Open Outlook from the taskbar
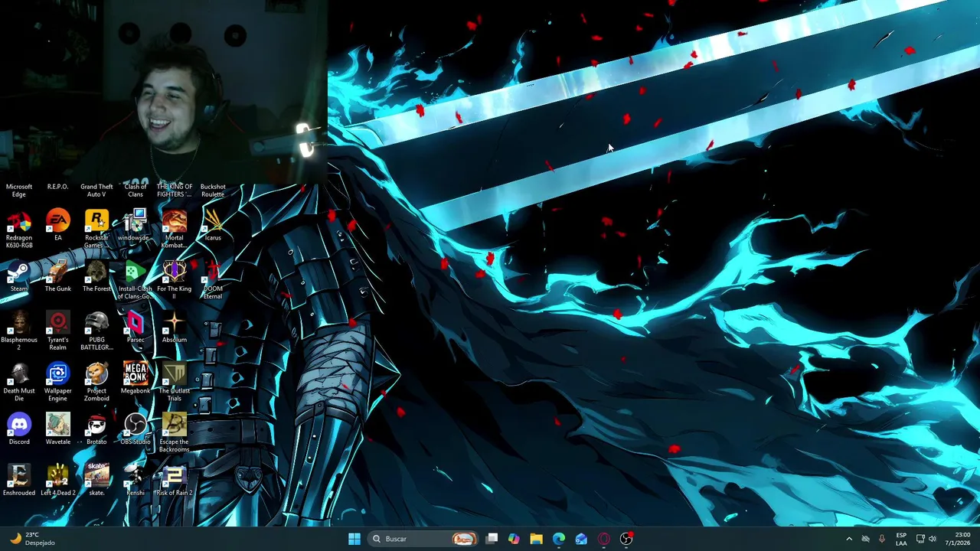Viewport: 980px width, 551px height. pos(581,539)
